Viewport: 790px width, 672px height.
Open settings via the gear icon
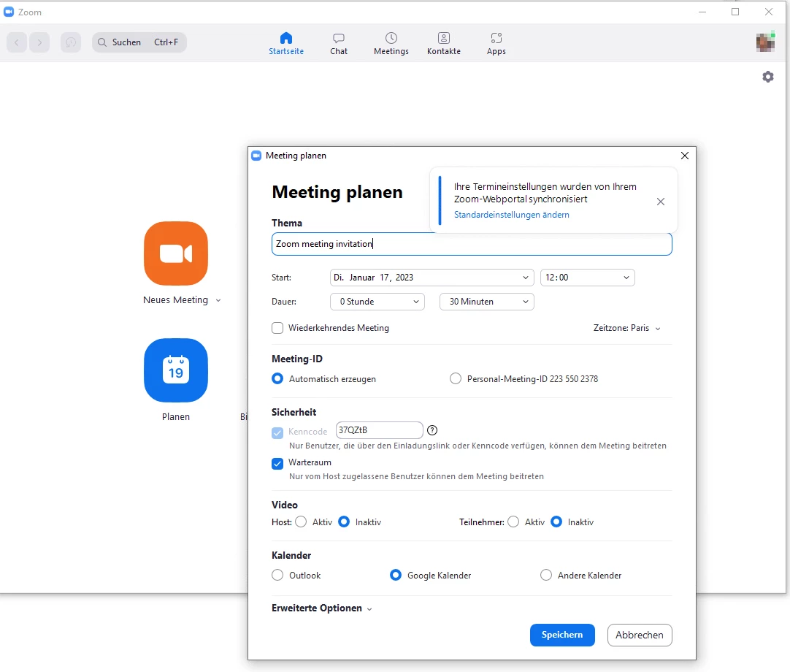click(768, 77)
